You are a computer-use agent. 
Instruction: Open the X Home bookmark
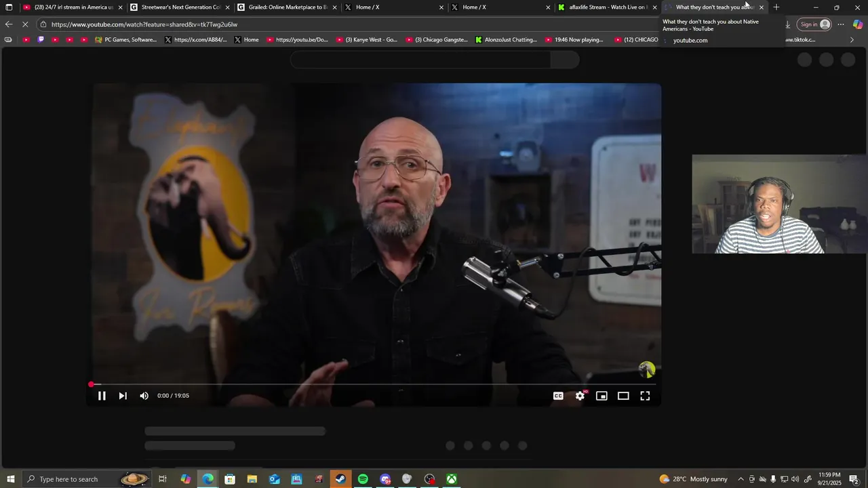(246, 40)
